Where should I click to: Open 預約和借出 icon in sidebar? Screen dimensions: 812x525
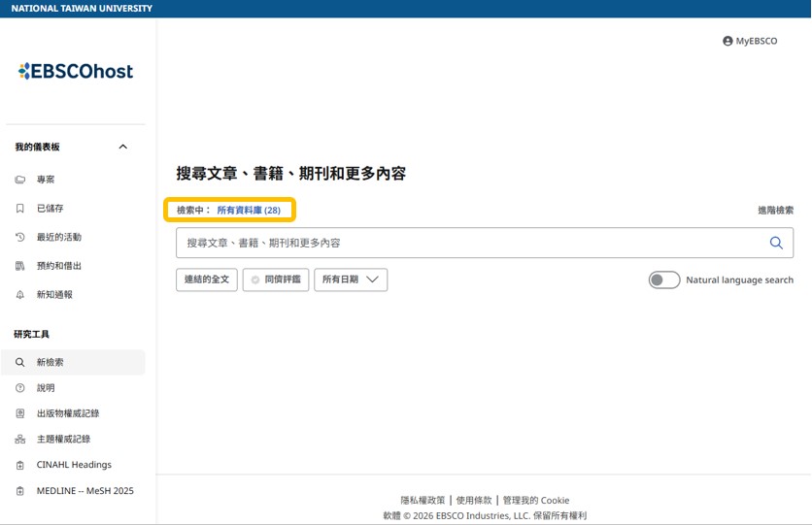[x=20, y=266]
